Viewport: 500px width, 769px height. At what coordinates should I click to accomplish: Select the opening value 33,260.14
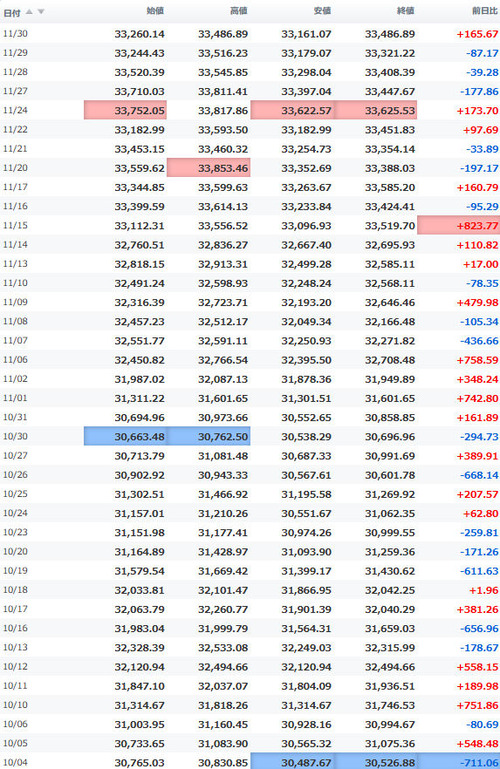[x=140, y=34]
